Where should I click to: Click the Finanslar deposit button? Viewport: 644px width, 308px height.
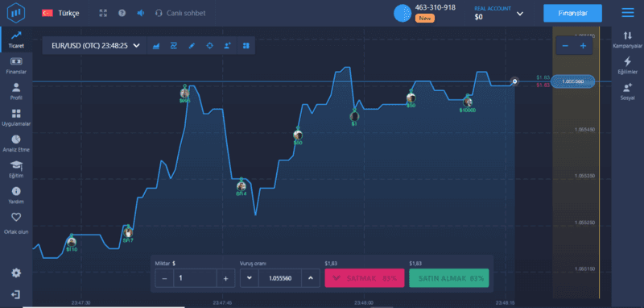coord(572,13)
